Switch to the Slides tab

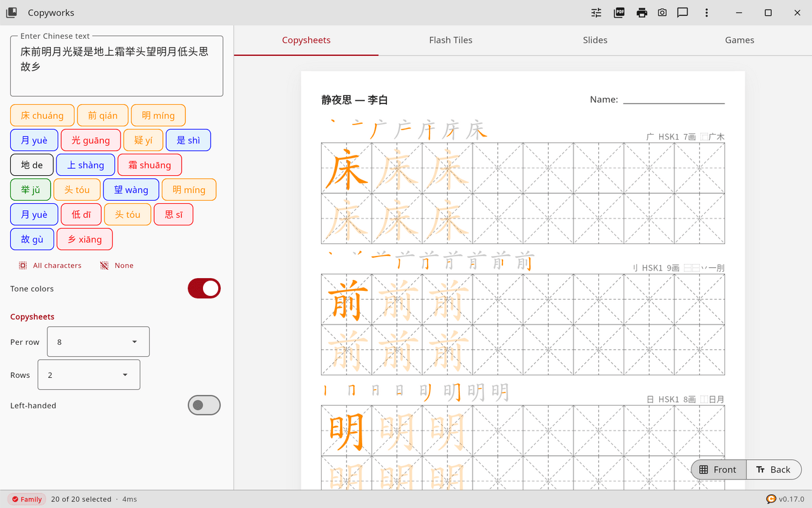coord(595,40)
